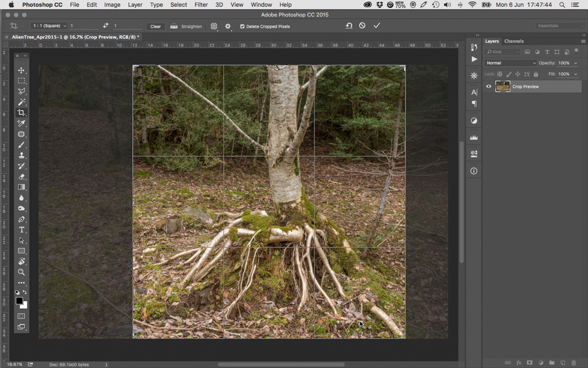Screen dimensions: 588x368
Task: Select the Move tool
Action: [x=22, y=70]
